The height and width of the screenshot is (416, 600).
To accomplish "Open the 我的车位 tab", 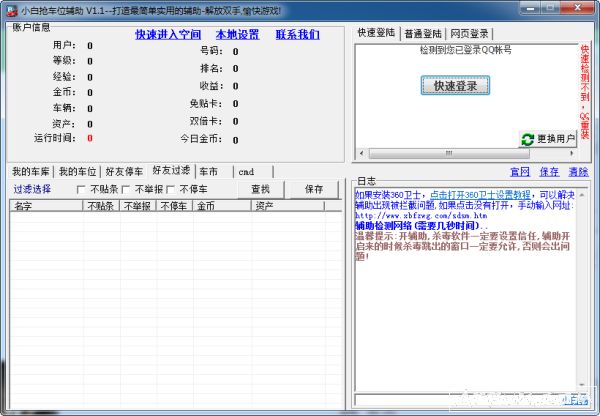I will [x=77, y=171].
